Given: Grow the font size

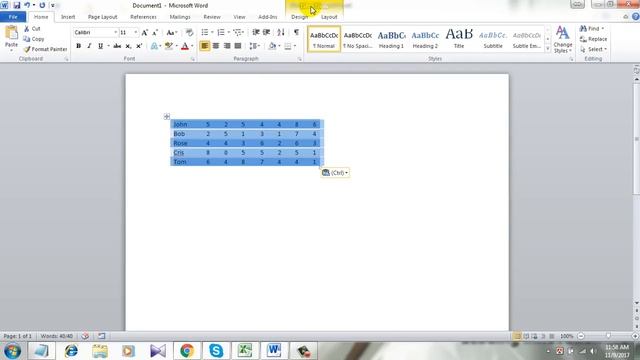Looking at the screenshot, I should pos(144,32).
